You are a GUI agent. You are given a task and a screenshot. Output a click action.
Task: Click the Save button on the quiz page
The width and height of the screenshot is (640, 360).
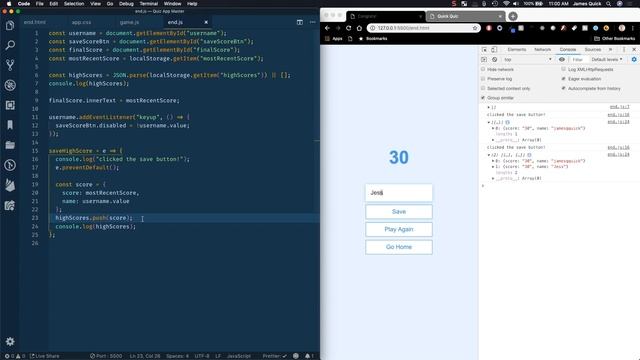coord(399,211)
